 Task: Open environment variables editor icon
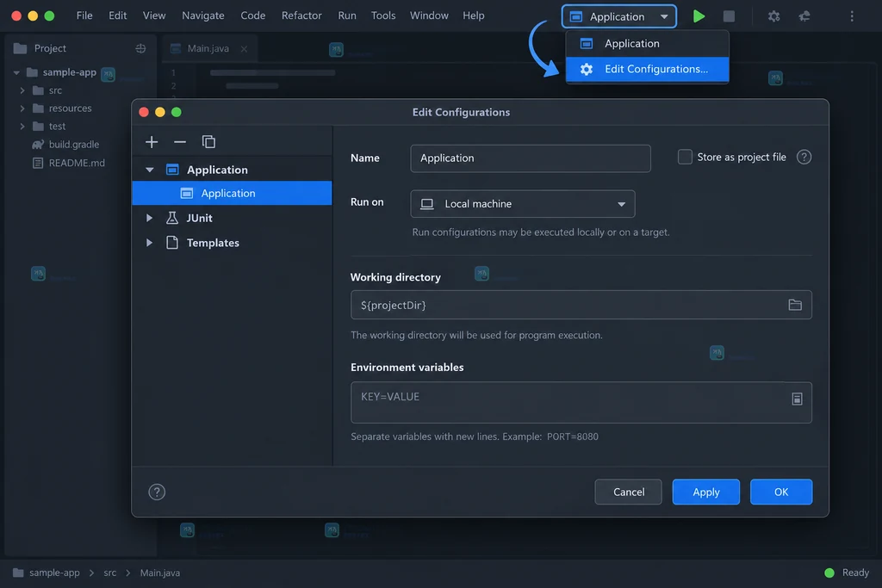coord(797,399)
